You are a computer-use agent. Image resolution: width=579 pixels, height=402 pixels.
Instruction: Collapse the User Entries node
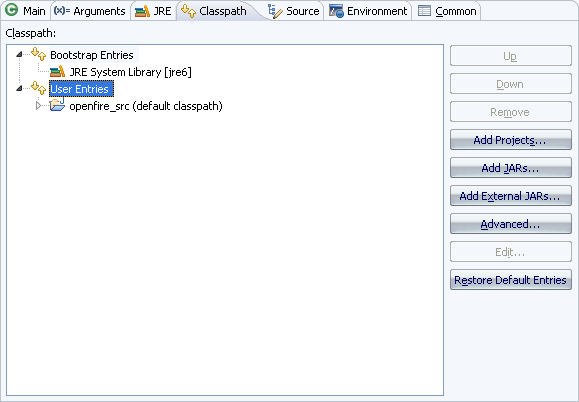click(19, 89)
